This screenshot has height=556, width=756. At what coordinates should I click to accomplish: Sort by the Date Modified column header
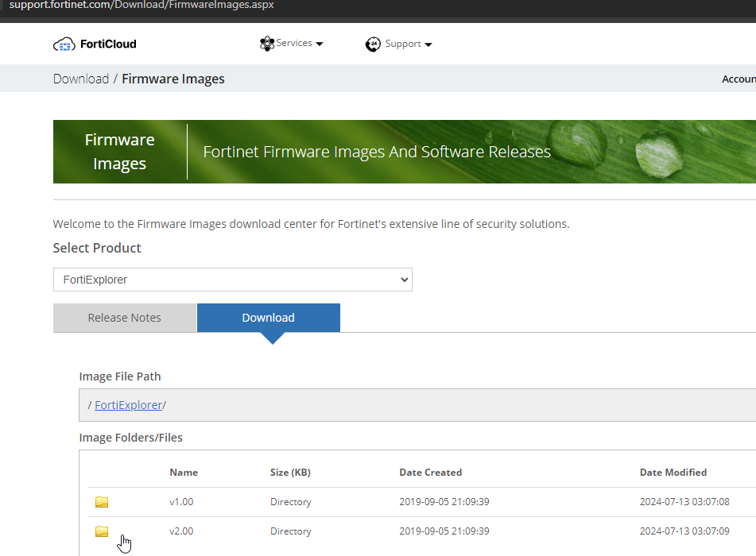pos(673,472)
